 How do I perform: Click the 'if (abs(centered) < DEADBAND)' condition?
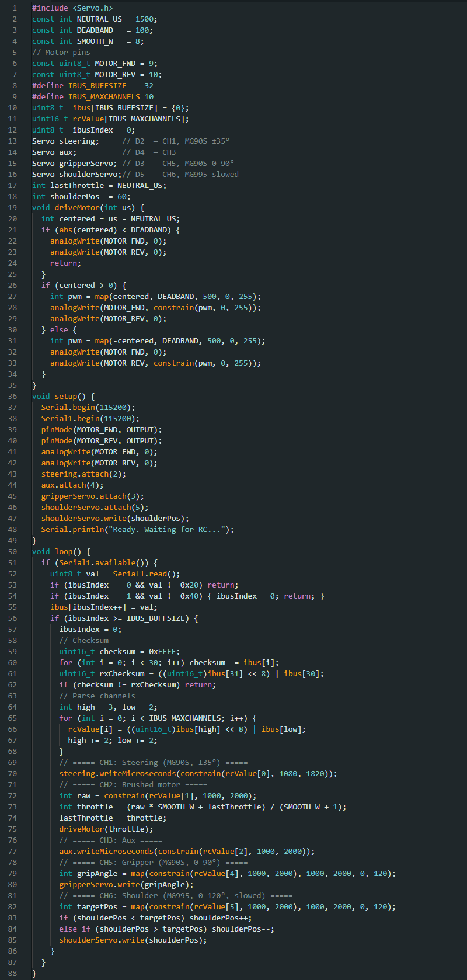tap(110, 230)
